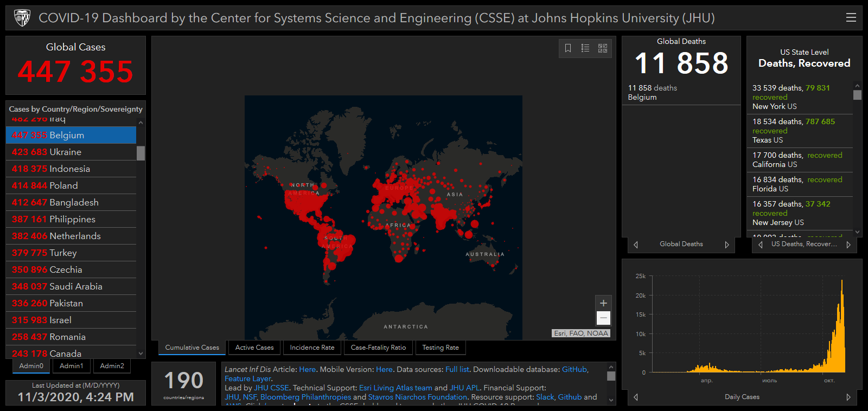
Task: Show previous chart before Daily Cases
Action: click(x=636, y=397)
